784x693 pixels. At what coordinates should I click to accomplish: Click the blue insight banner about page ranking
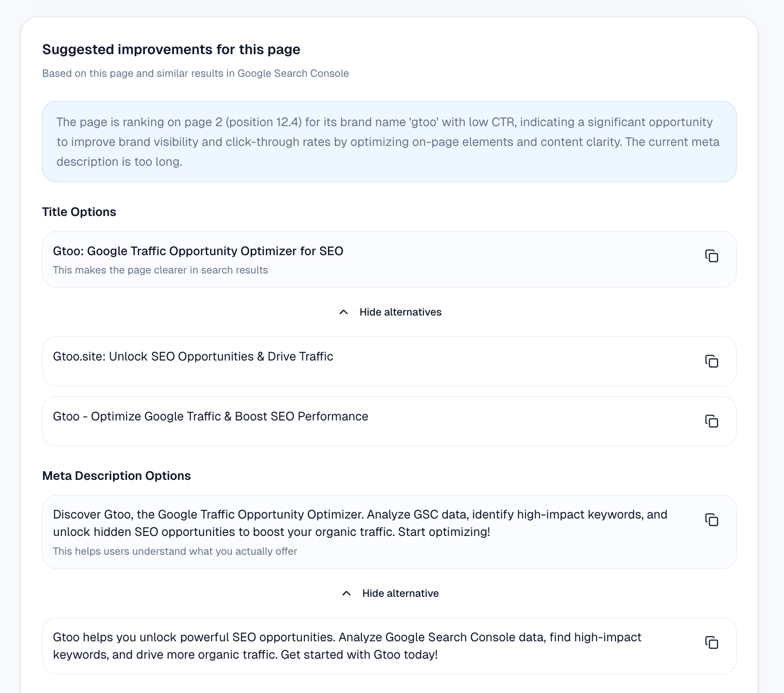click(x=389, y=142)
